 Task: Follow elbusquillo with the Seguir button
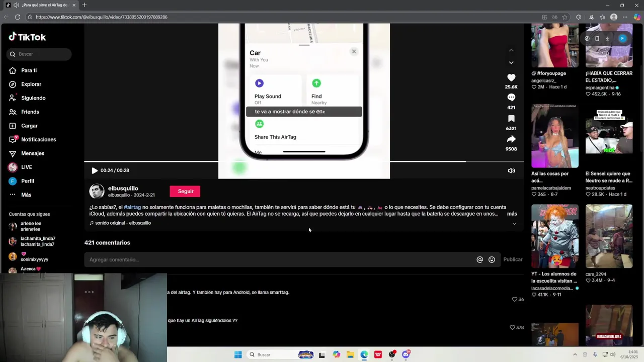click(185, 191)
